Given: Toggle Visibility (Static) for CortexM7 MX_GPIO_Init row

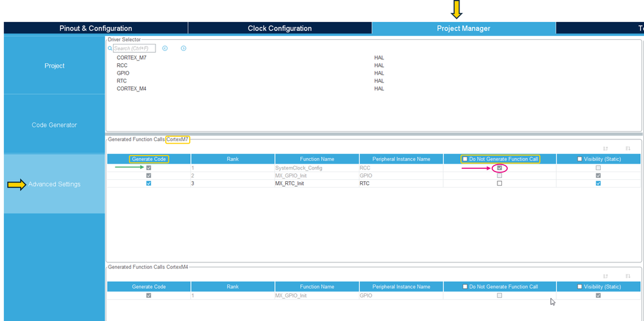Looking at the screenshot, I should tap(598, 176).
